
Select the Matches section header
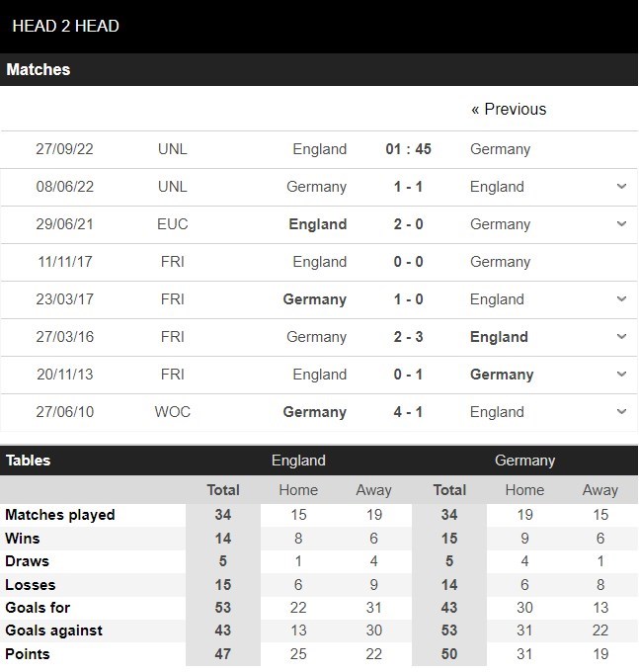(x=39, y=70)
